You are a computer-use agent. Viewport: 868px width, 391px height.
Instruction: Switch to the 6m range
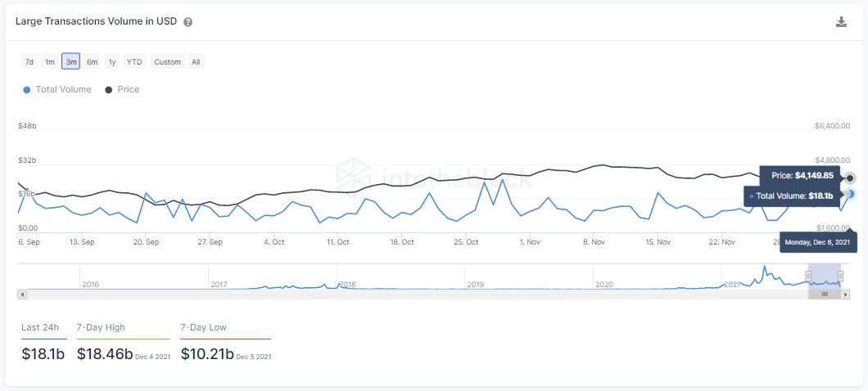(x=92, y=62)
